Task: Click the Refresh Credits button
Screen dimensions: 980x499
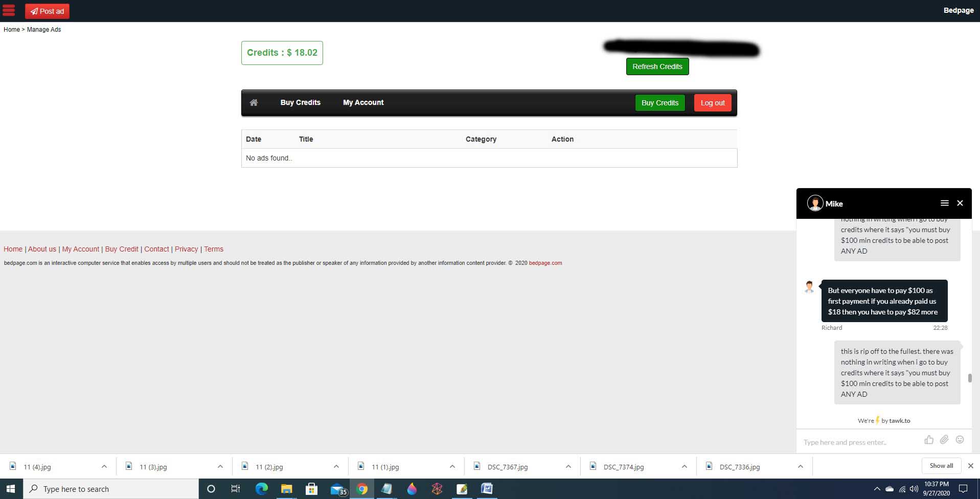Action: coord(657,66)
